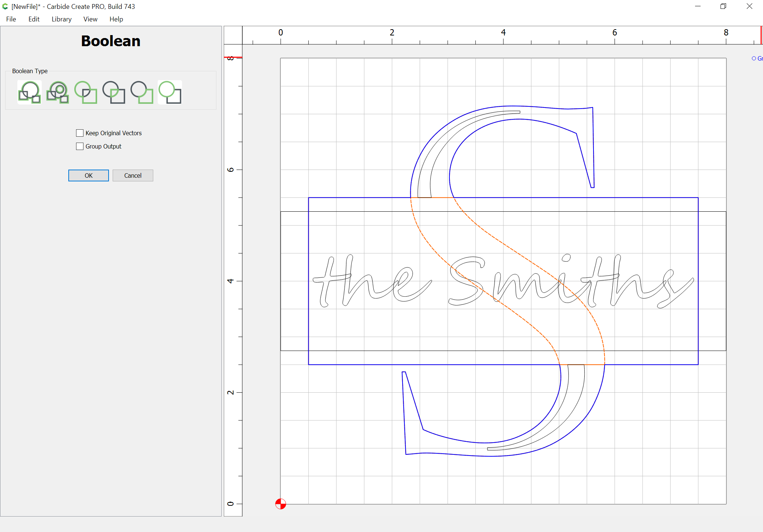Click the Carbide Create app icon

[5, 6]
